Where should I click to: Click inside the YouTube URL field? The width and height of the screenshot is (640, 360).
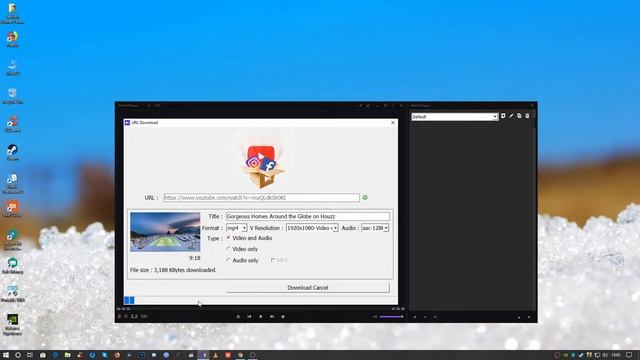[261, 198]
